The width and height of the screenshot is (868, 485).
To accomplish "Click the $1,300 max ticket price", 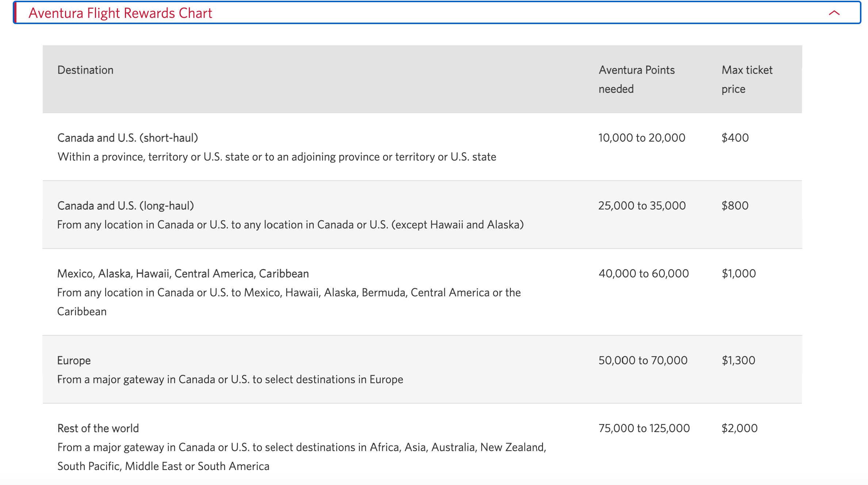I will click(x=738, y=360).
